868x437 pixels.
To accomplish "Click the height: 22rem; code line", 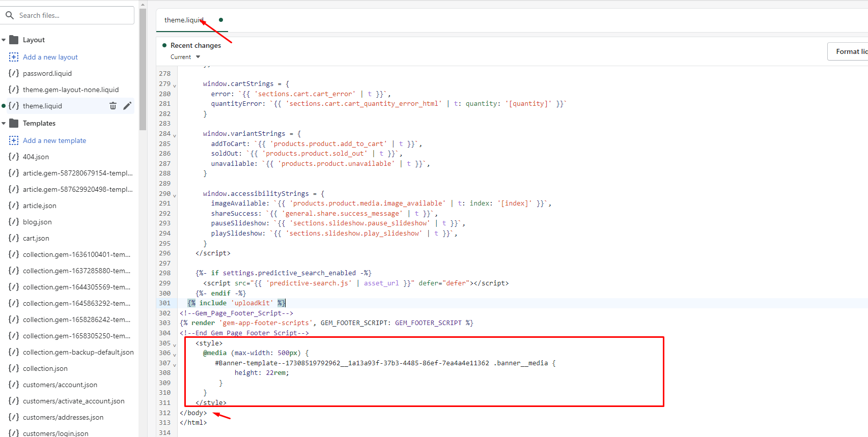I will [262, 373].
